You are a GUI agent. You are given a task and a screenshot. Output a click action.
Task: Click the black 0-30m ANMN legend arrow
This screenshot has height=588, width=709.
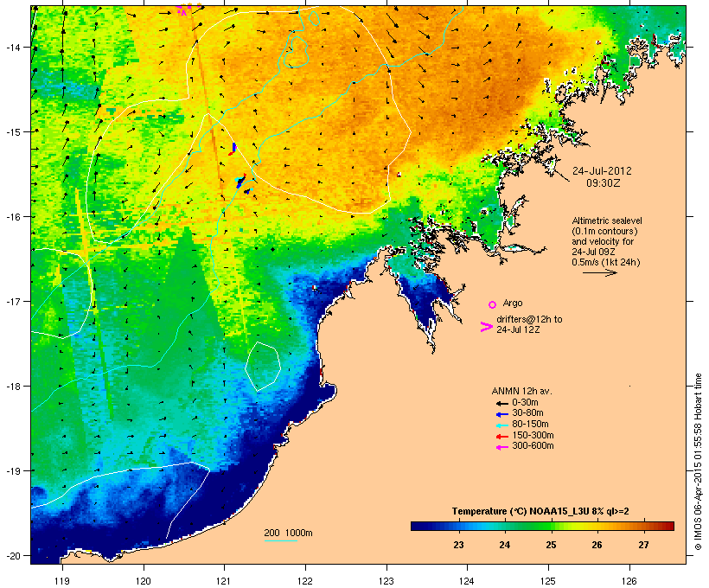tap(501, 403)
